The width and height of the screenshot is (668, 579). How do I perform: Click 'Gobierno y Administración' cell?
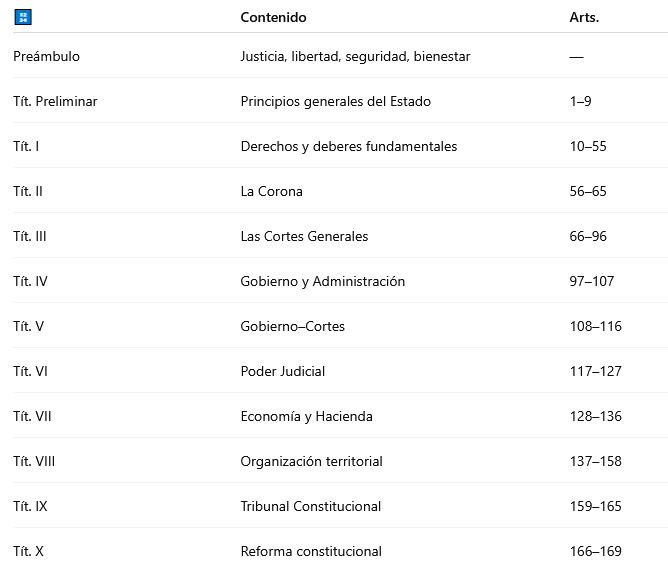(x=322, y=281)
